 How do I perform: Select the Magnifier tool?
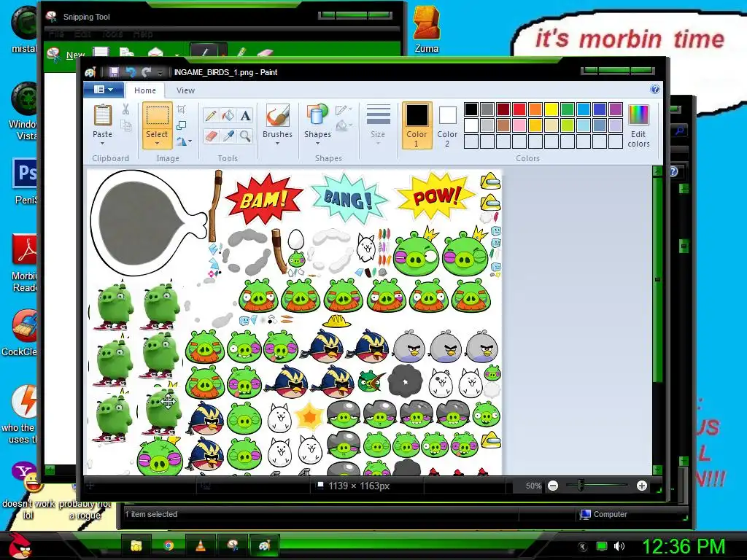245,136
